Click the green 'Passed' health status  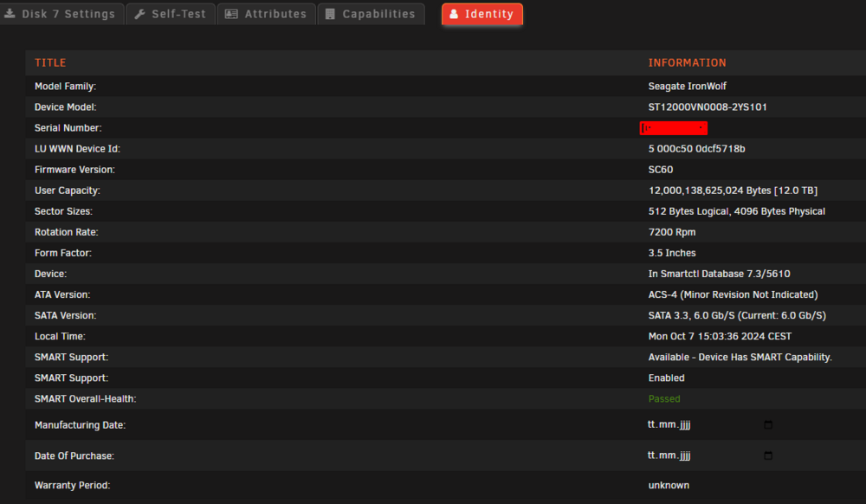[x=664, y=398]
